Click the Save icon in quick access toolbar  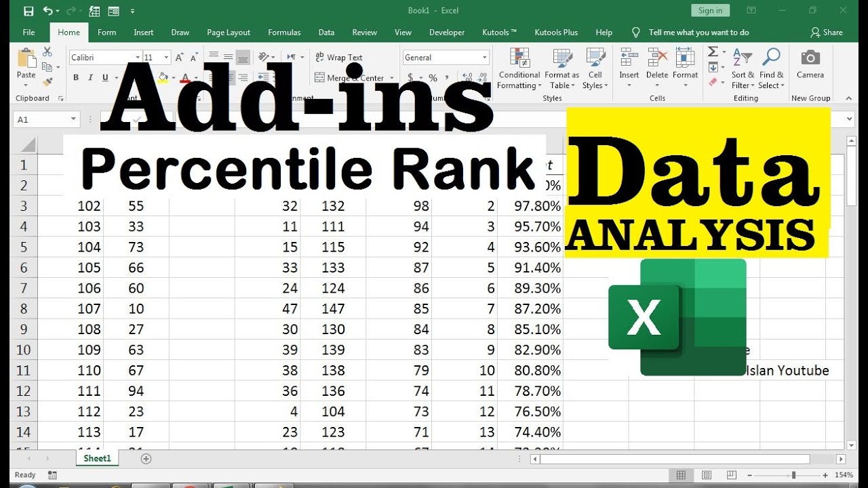pyautogui.click(x=28, y=11)
